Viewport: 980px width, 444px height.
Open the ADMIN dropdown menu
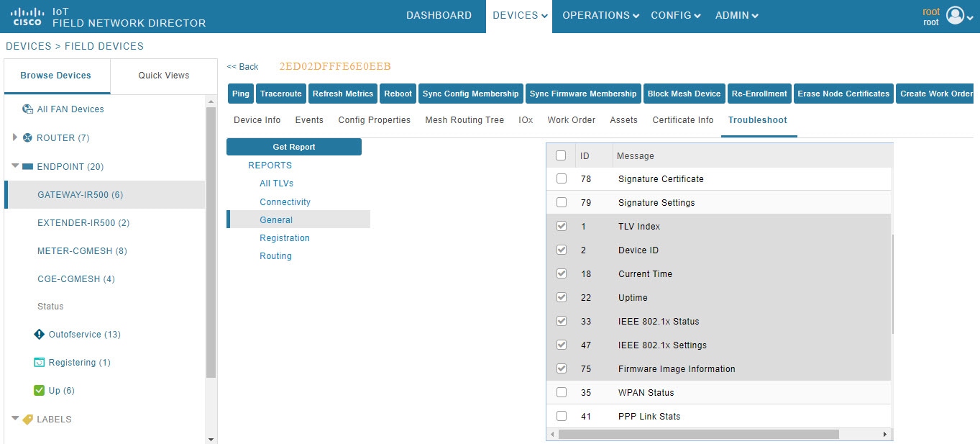(737, 15)
